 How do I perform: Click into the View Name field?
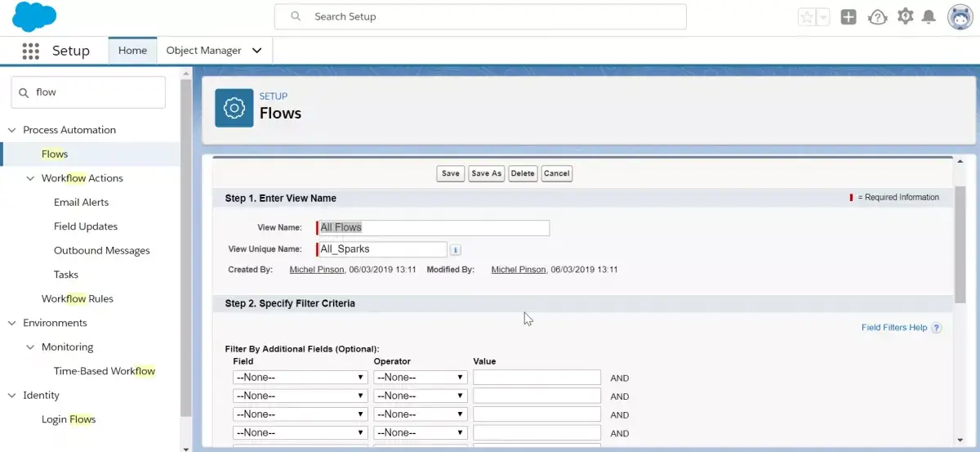(x=434, y=228)
